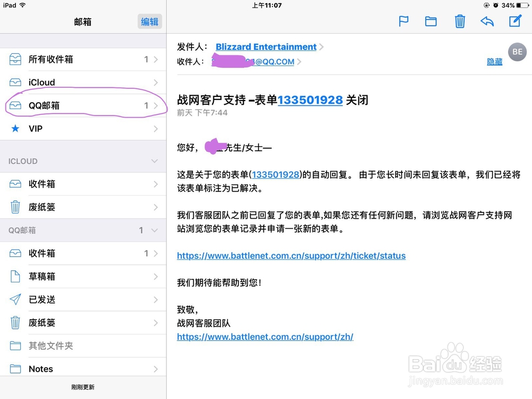This screenshot has height=399, width=532.
Task: Tap chevron on VIP row
Action: 156,129
